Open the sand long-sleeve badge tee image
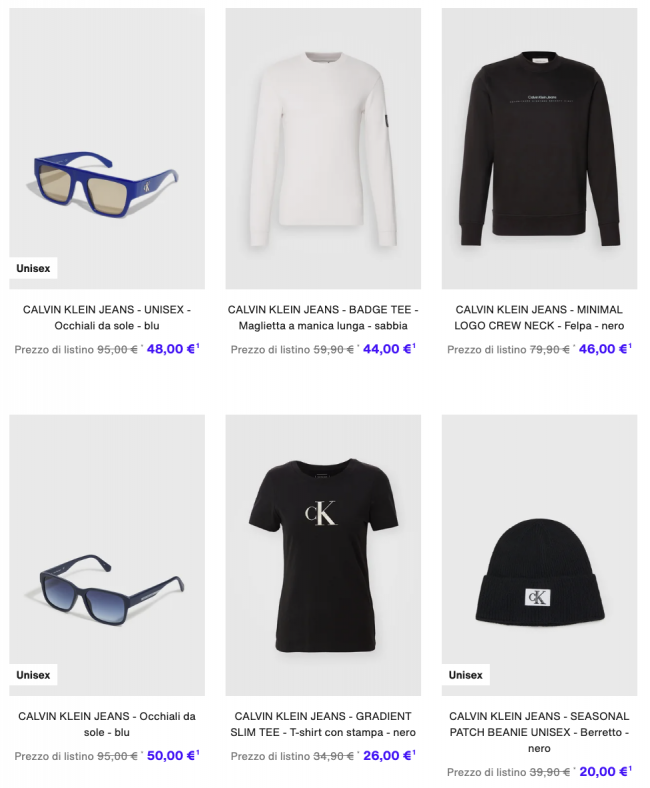The width and height of the screenshot is (650, 788). pyautogui.click(x=323, y=148)
